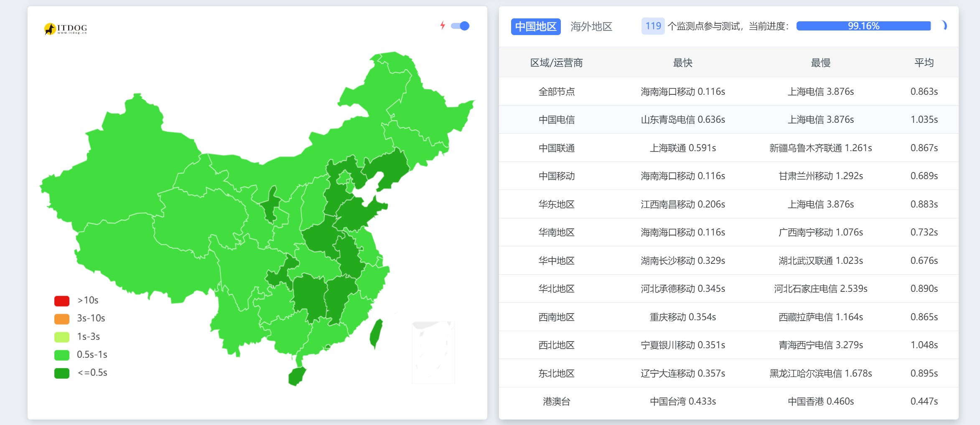980x425 pixels.
Task: Click the dark green <=0.5s legend swatch
Action: click(x=62, y=373)
